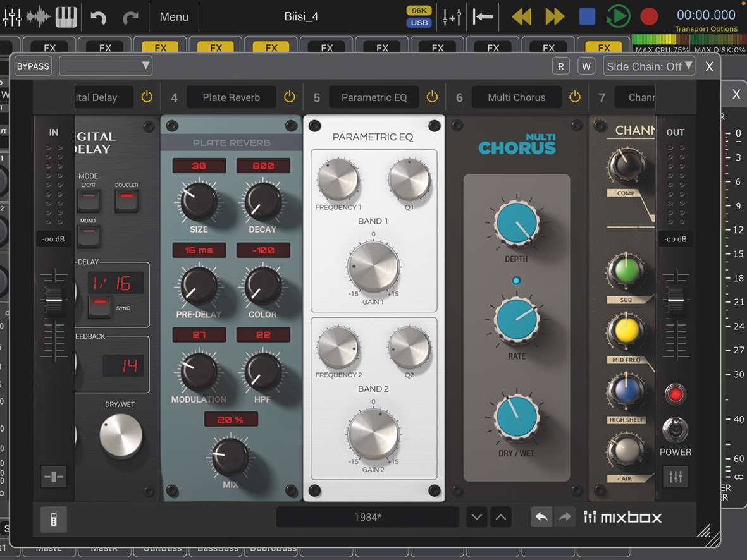Click the Biisi_4 project title
This screenshot has width=747, height=560.
pyautogui.click(x=301, y=16)
